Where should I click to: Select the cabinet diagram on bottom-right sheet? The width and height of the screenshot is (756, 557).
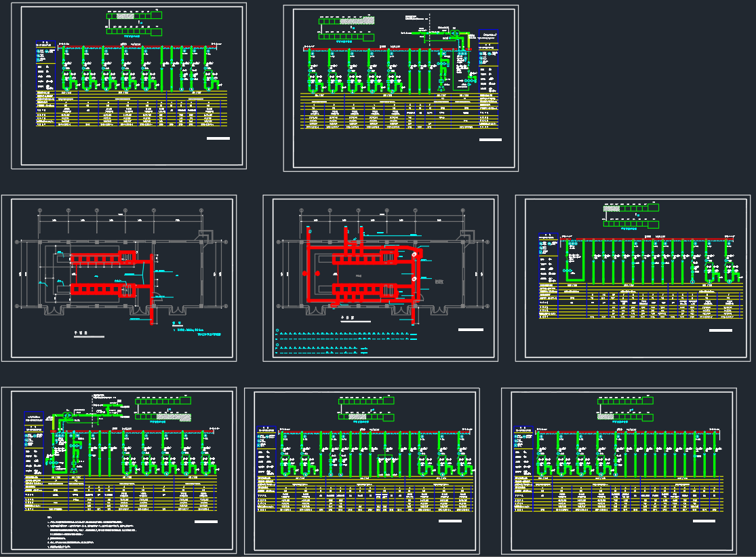[x=625, y=406]
